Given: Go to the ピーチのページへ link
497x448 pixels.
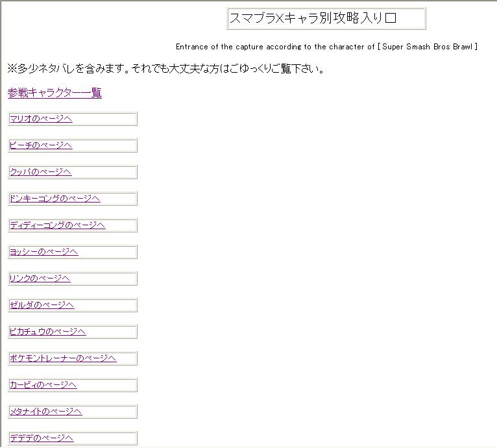Looking at the screenshot, I should [41, 145].
